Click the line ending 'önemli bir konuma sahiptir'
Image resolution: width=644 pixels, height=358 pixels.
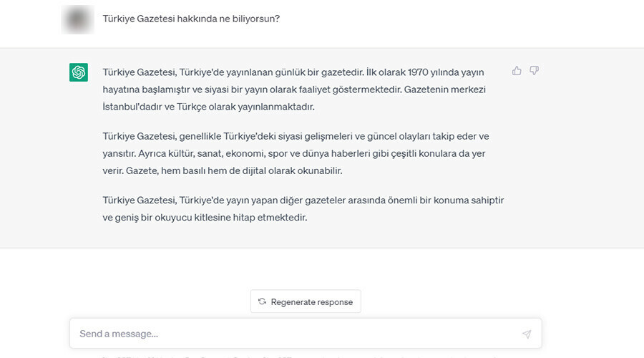coord(303,200)
